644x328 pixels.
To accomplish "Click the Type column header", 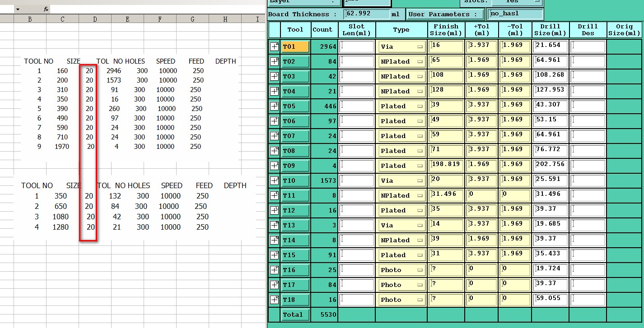I will 401,30.
